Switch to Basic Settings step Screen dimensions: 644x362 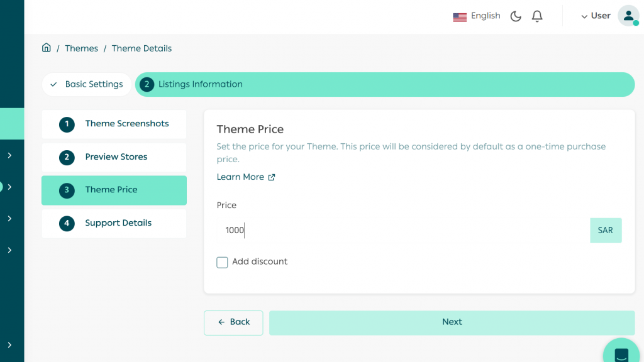(x=87, y=84)
